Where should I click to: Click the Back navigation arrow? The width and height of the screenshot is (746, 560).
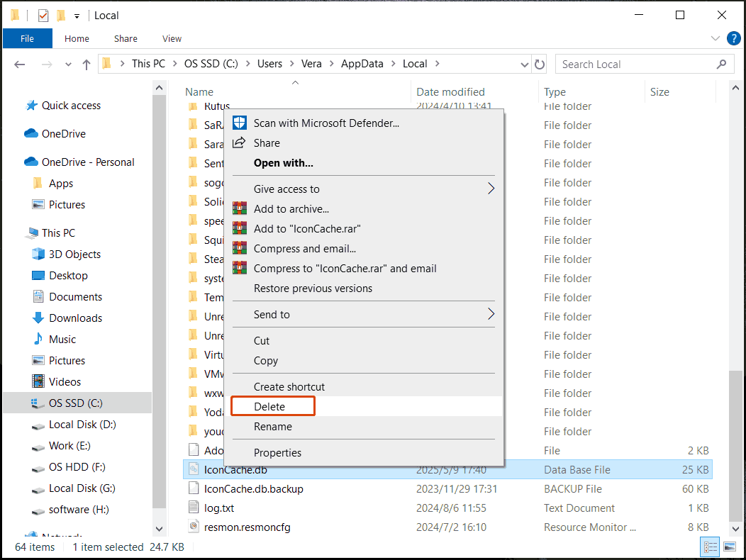(x=20, y=64)
